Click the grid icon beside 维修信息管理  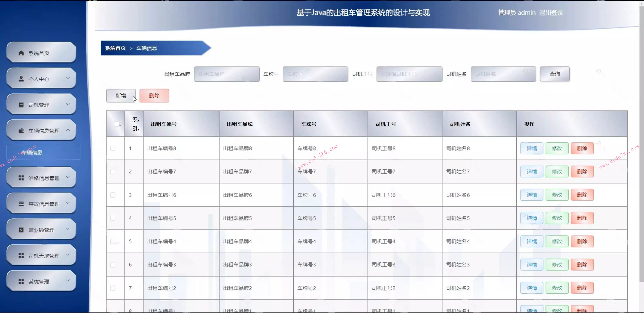[21, 178]
